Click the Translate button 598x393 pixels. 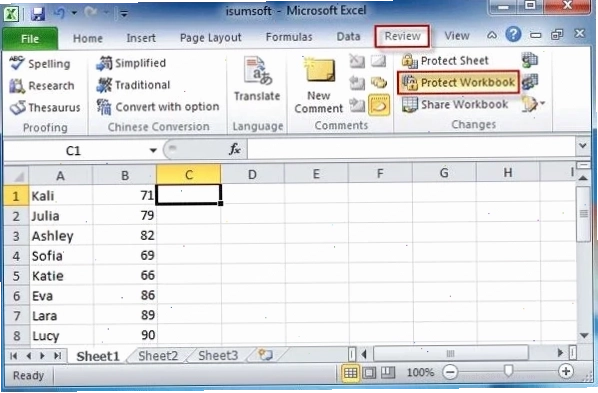tap(257, 79)
